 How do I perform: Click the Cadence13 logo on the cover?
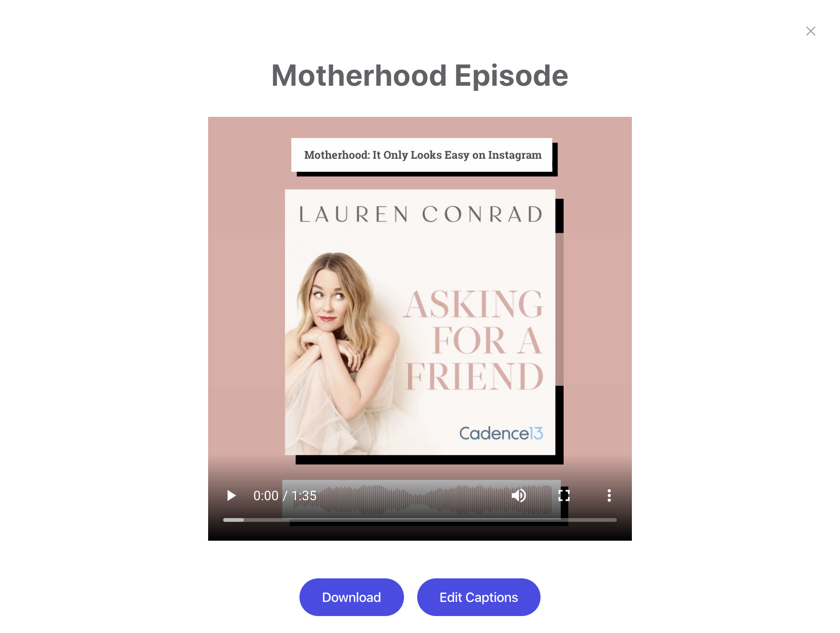coord(501,433)
